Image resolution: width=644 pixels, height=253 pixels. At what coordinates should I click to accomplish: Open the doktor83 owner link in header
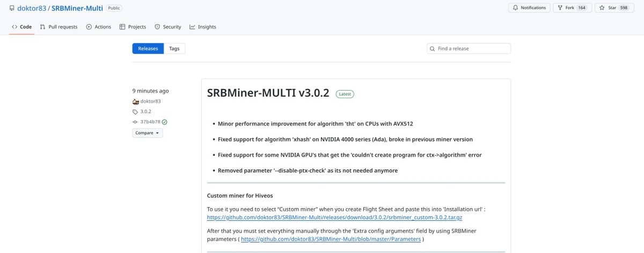click(x=32, y=8)
